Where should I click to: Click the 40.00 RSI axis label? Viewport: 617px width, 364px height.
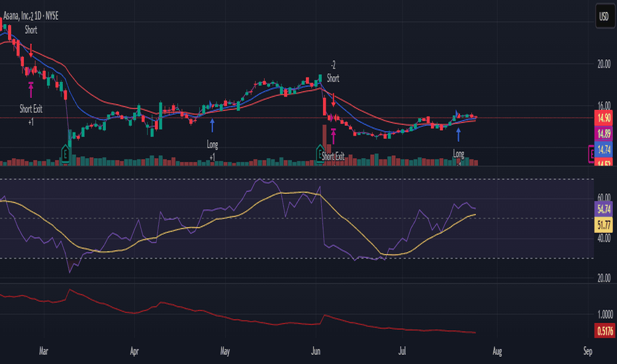coord(604,238)
